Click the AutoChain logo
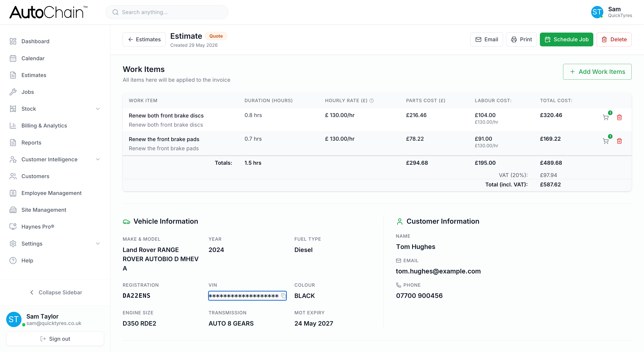 coord(49,12)
